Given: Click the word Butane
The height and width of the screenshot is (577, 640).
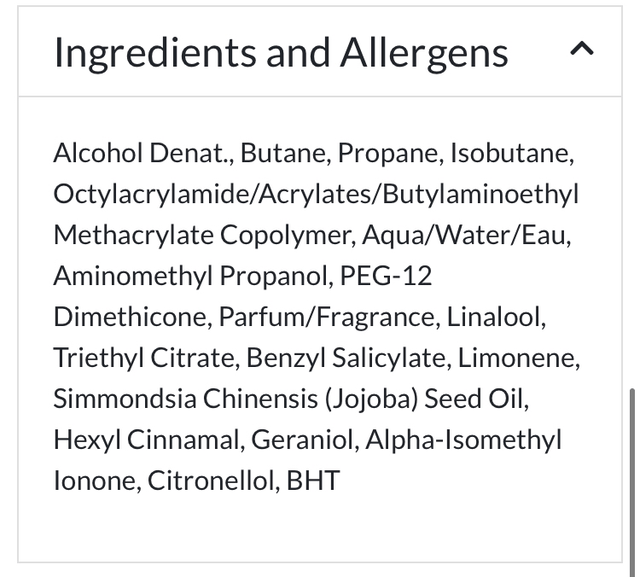Looking at the screenshot, I should click(284, 154).
